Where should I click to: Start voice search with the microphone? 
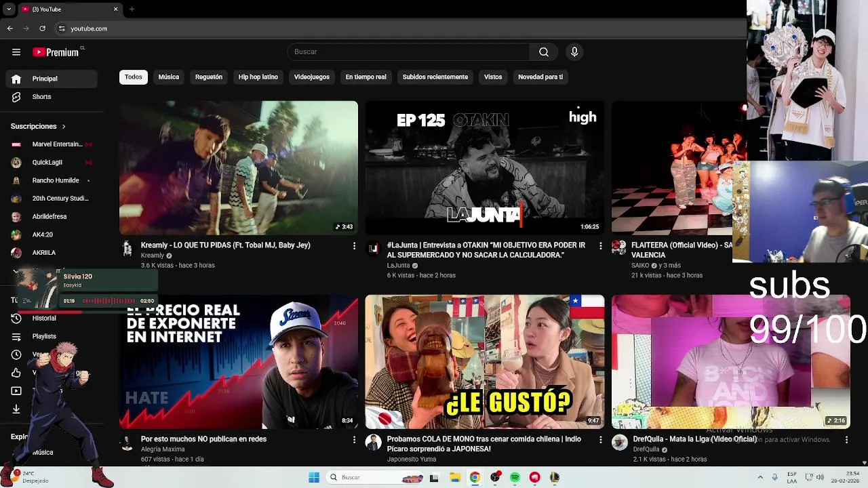coord(574,52)
